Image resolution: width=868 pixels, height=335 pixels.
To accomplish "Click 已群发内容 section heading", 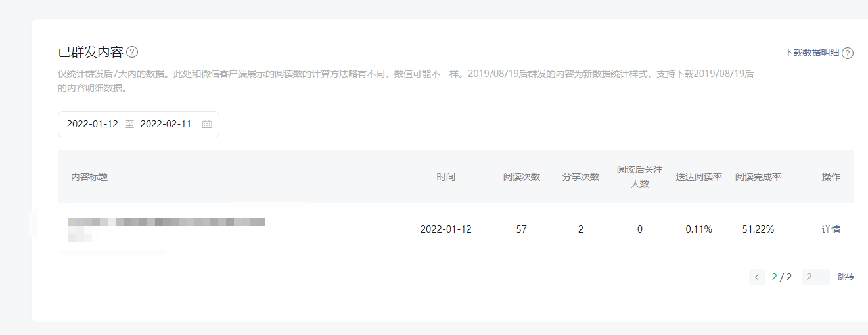I will point(91,53).
